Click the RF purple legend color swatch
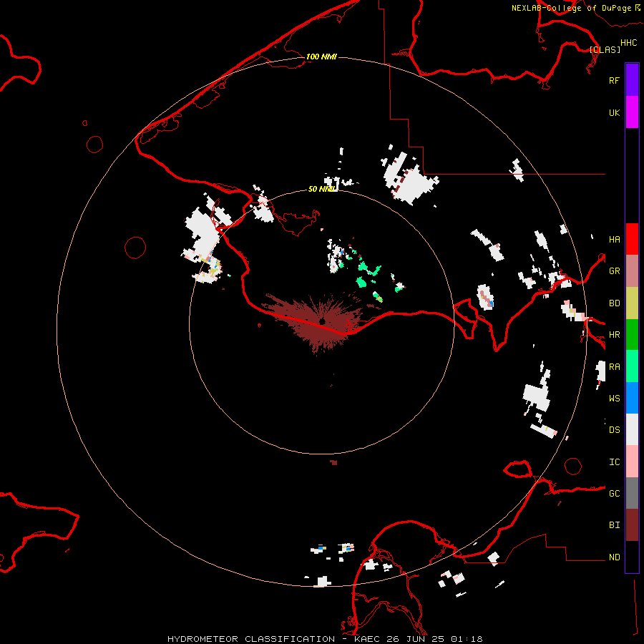The height and width of the screenshot is (644, 644). click(x=632, y=80)
